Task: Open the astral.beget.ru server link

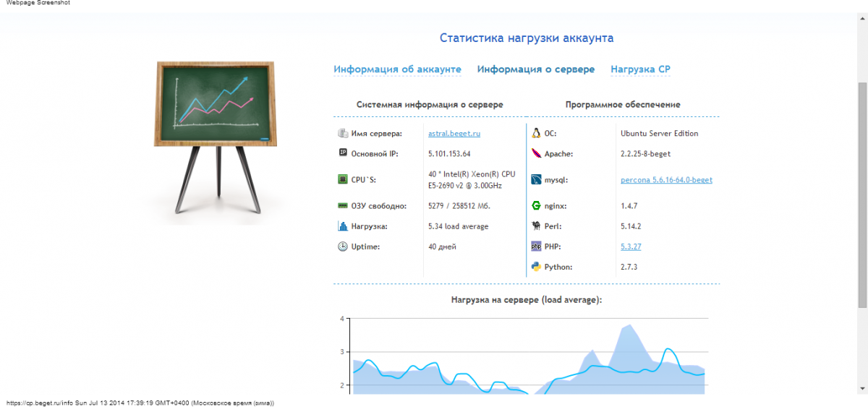Action: pyautogui.click(x=454, y=134)
